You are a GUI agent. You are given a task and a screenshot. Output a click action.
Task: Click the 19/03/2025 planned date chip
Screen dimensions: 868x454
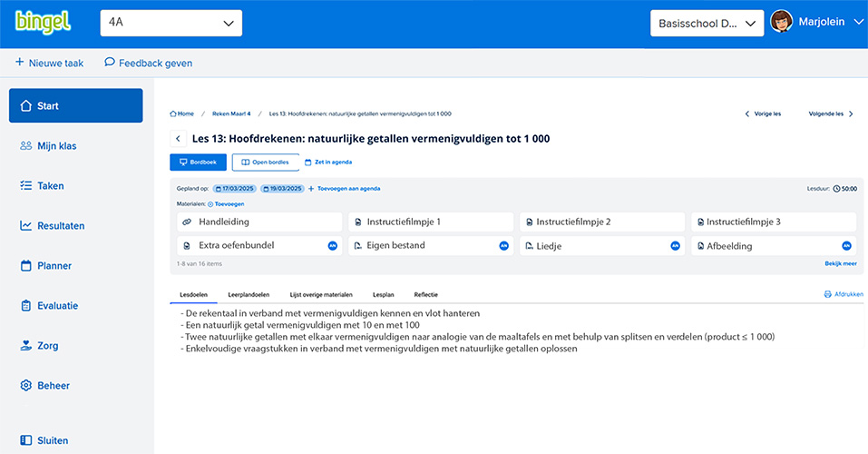tap(282, 189)
